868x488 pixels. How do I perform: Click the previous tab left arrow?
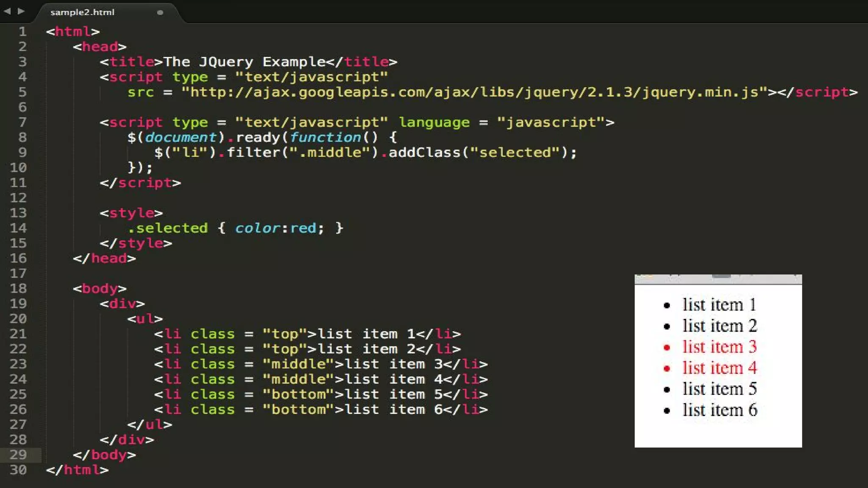tap(7, 11)
